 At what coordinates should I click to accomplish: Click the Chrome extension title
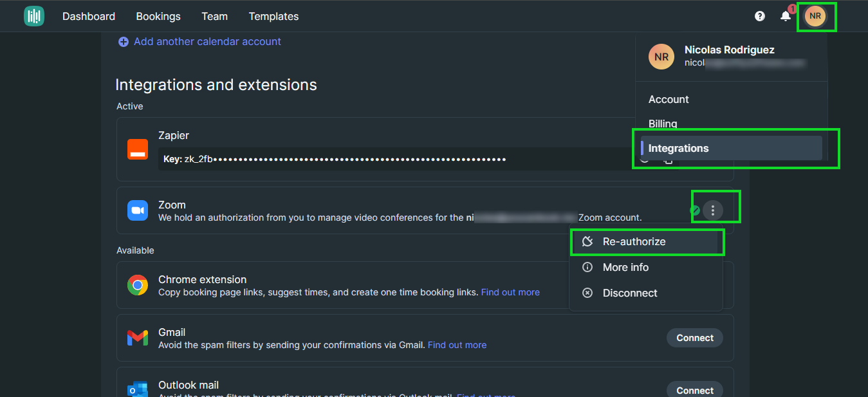click(x=202, y=279)
